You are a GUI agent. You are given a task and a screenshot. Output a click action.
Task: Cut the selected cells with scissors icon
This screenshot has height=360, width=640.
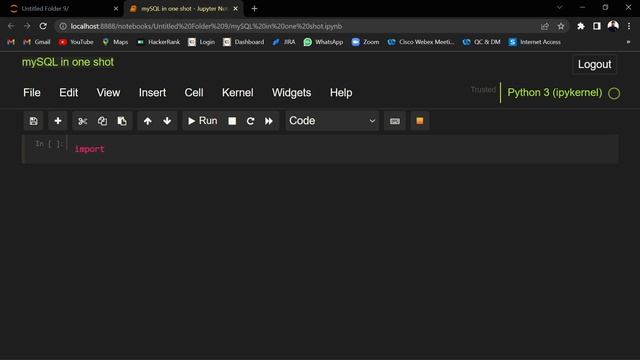82,121
